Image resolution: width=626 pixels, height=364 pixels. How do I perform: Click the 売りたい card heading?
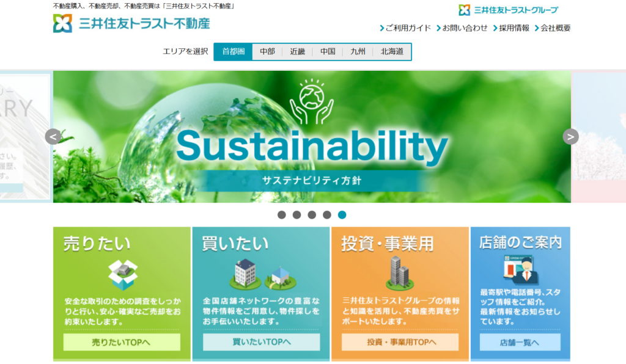tap(97, 244)
